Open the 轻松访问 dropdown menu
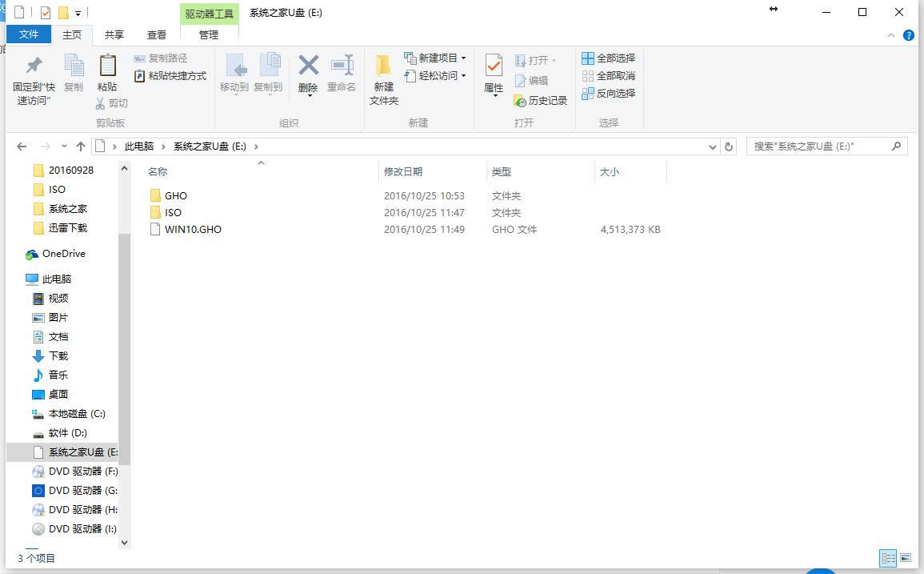 pyautogui.click(x=436, y=75)
